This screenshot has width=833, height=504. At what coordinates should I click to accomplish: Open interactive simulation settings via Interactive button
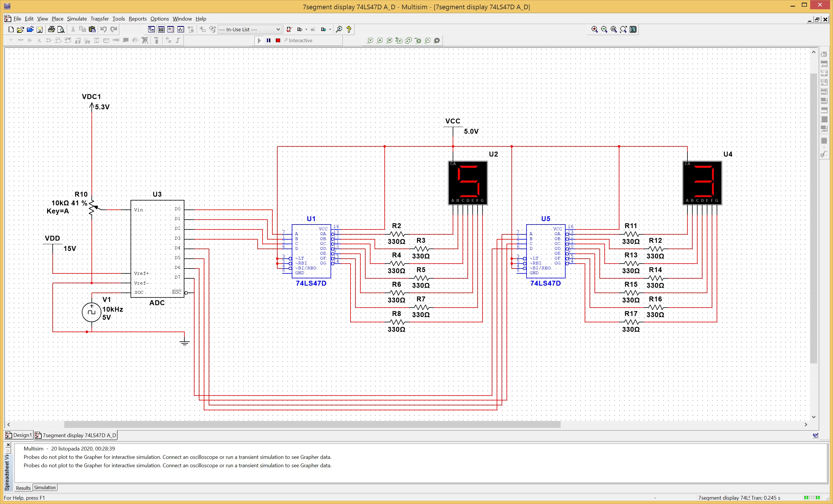click(299, 40)
